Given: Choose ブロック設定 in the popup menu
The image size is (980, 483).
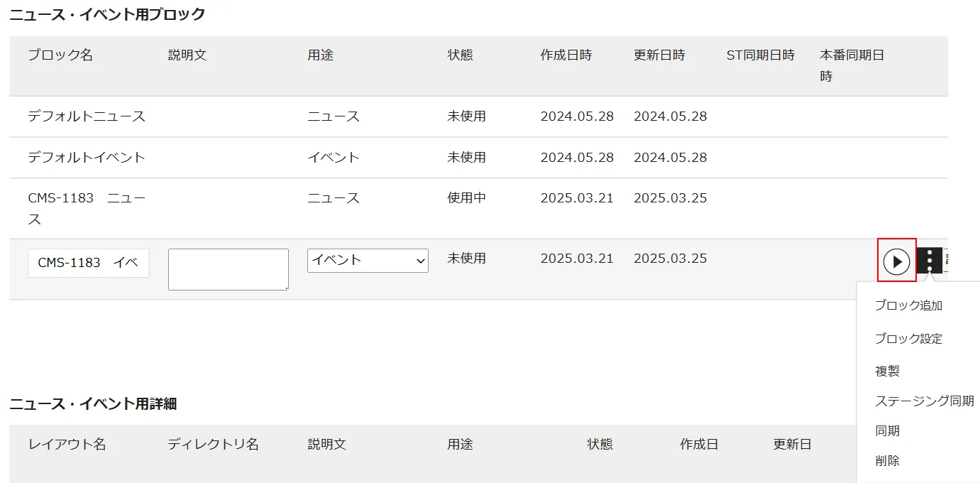Looking at the screenshot, I should 908,339.
